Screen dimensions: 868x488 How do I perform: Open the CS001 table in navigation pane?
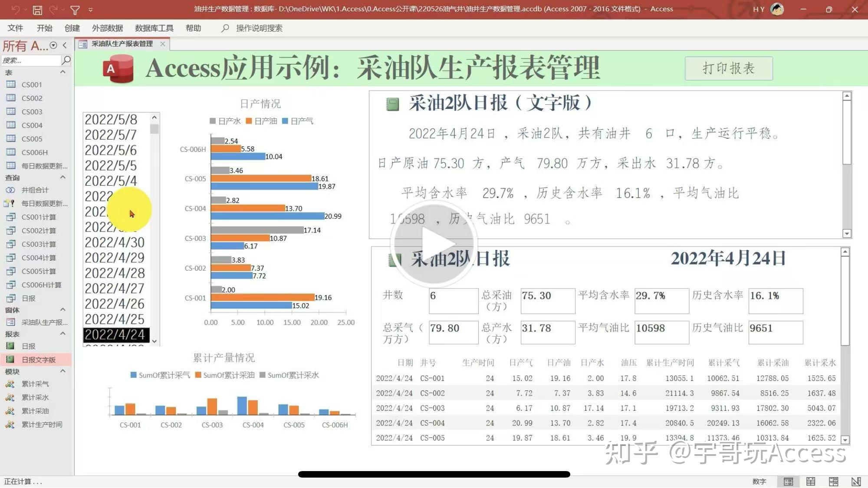[x=31, y=85]
